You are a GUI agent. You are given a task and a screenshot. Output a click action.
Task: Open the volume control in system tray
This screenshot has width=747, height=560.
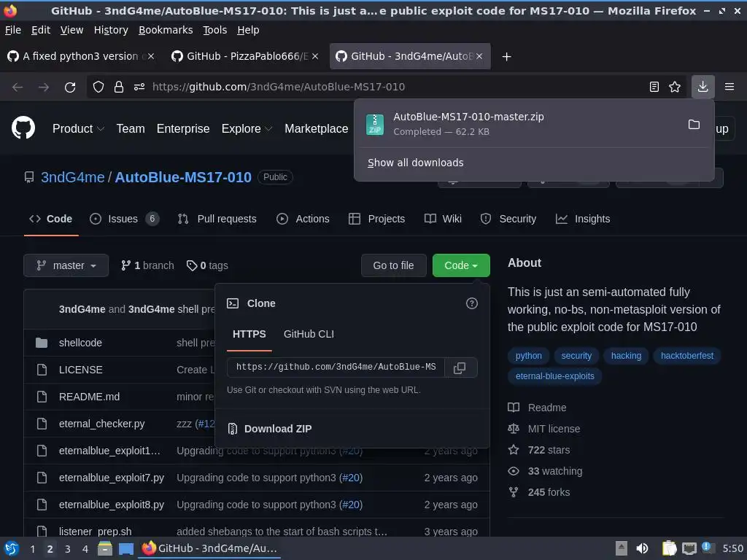tap(642, 548)
